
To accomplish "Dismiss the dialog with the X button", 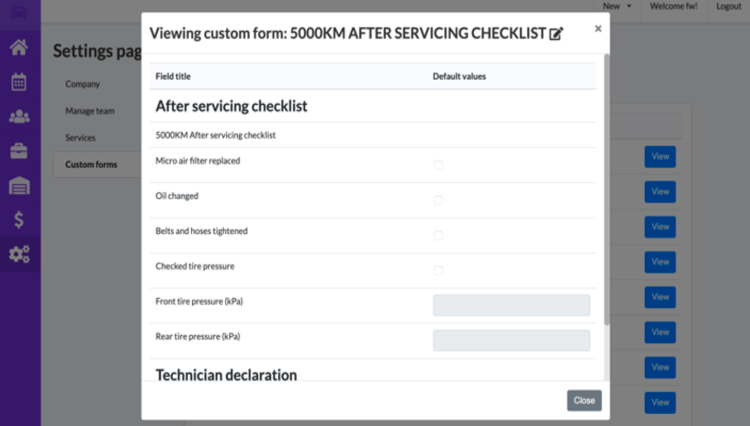I will click(598, 29).
